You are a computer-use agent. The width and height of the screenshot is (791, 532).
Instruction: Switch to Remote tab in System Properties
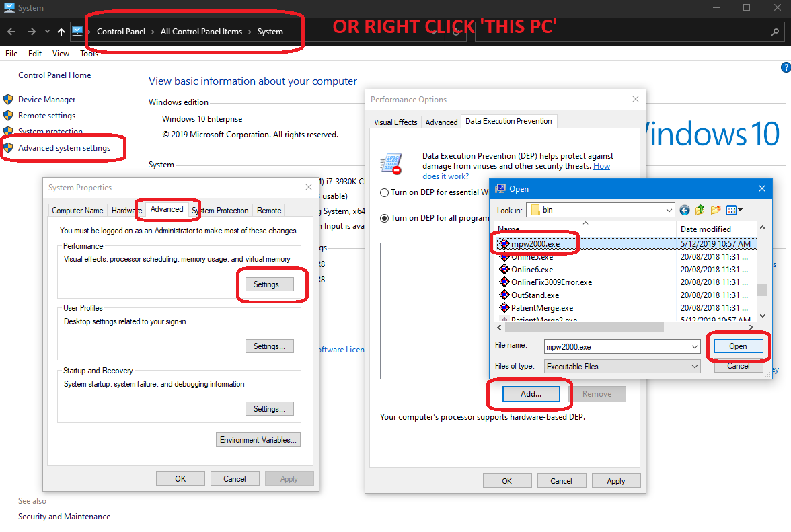[269, 211]
